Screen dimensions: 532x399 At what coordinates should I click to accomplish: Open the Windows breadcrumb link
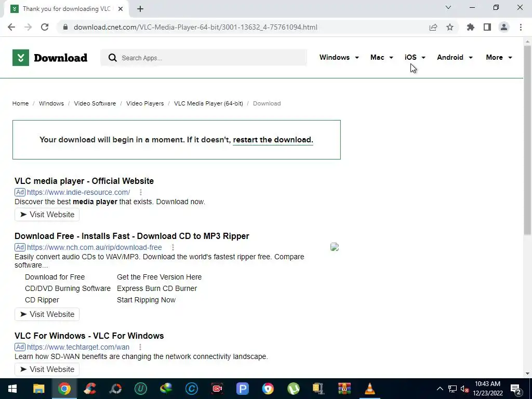pos(51,103)
